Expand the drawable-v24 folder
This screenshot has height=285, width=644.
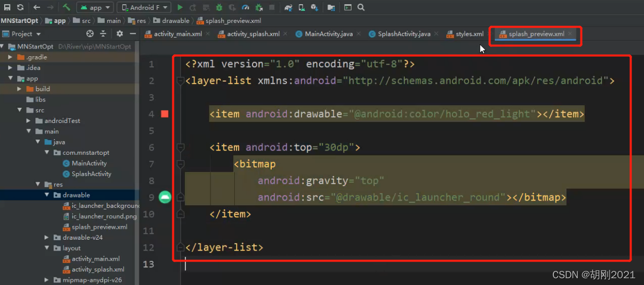(47, 238)
